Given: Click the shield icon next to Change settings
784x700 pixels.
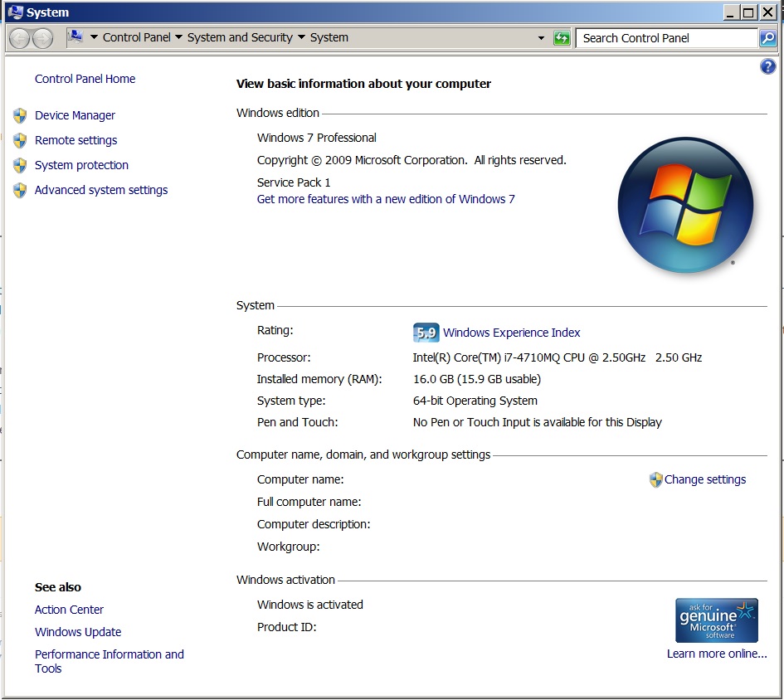Looking at the screenshot, I should pyautogui.click(x=655, y=480).
